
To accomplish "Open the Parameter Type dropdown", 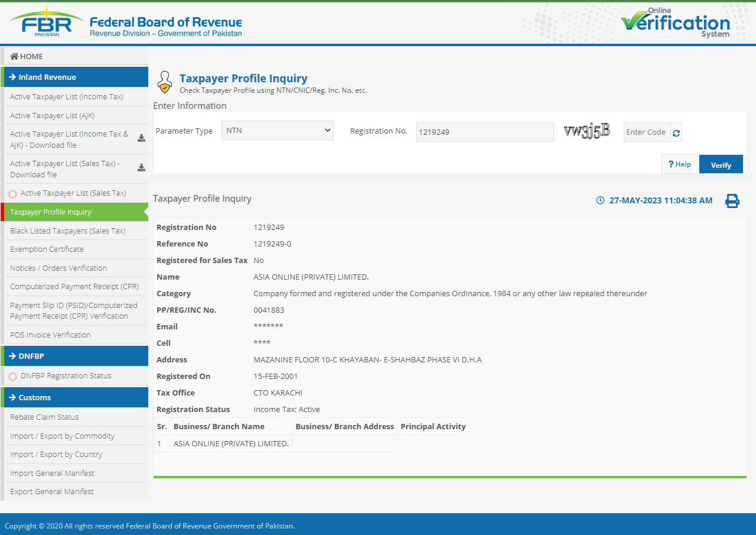I will (x=277, y=130).
